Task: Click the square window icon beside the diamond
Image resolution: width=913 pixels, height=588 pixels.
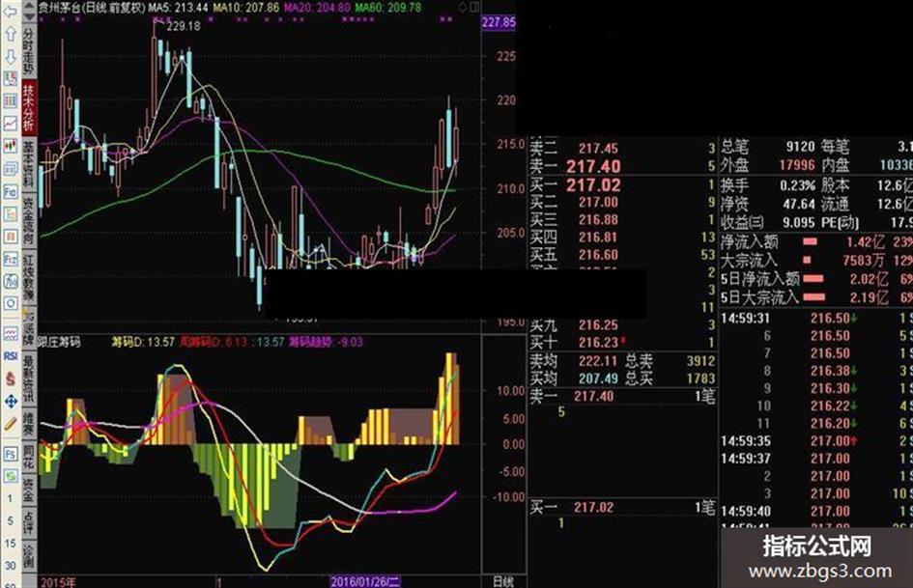Action: click(x=474, y=7)
